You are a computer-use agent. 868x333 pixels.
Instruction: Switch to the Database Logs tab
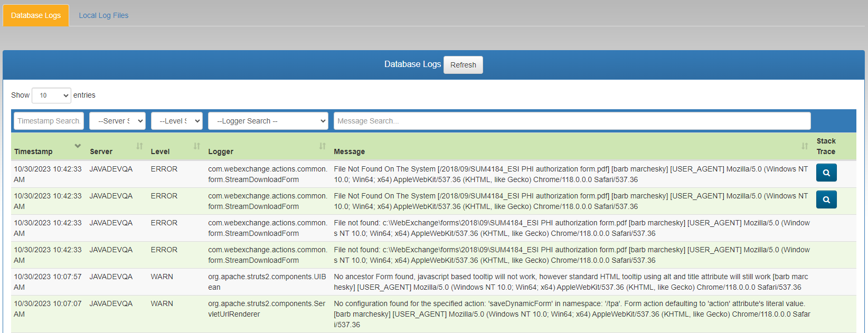(36, 15)
